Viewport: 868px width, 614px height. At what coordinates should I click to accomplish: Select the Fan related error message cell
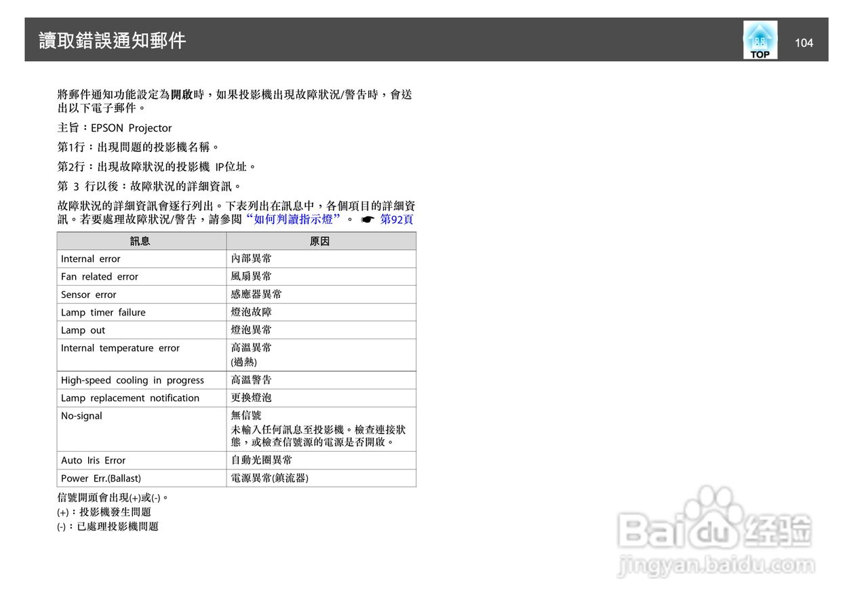point(99,276)
